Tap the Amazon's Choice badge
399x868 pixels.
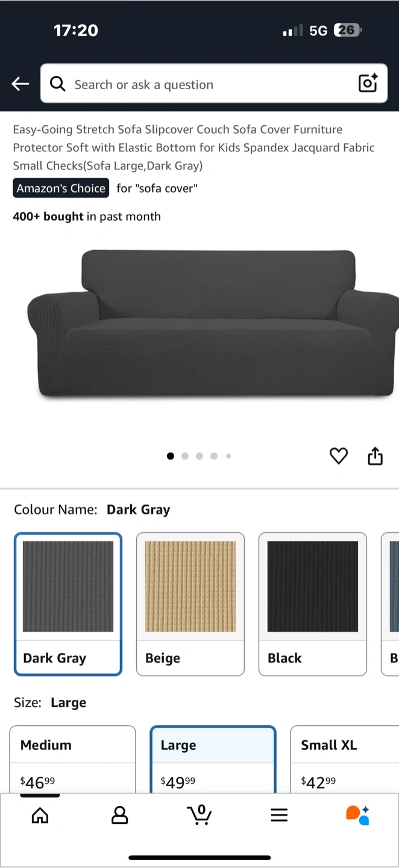pyautogui.click(x=61, y=188)
